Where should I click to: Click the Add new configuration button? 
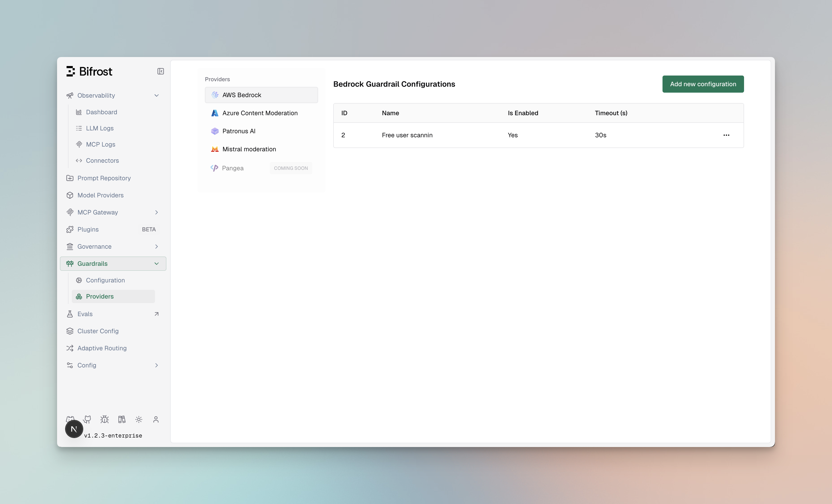tap(703, 84)
